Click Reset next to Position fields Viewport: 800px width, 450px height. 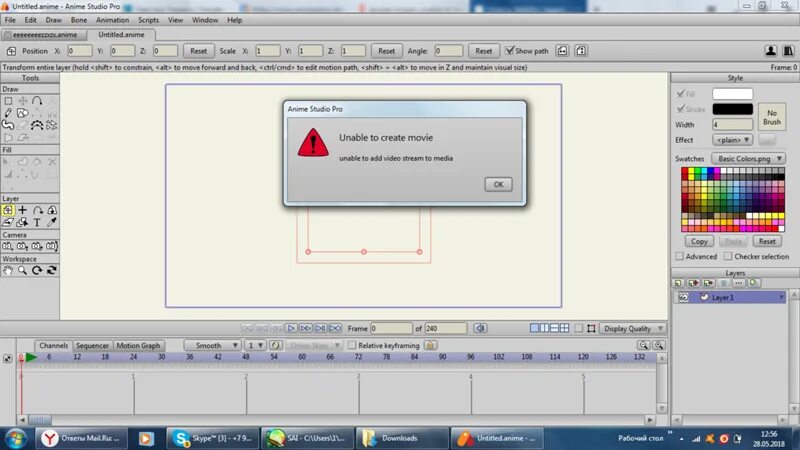[198, 51]
